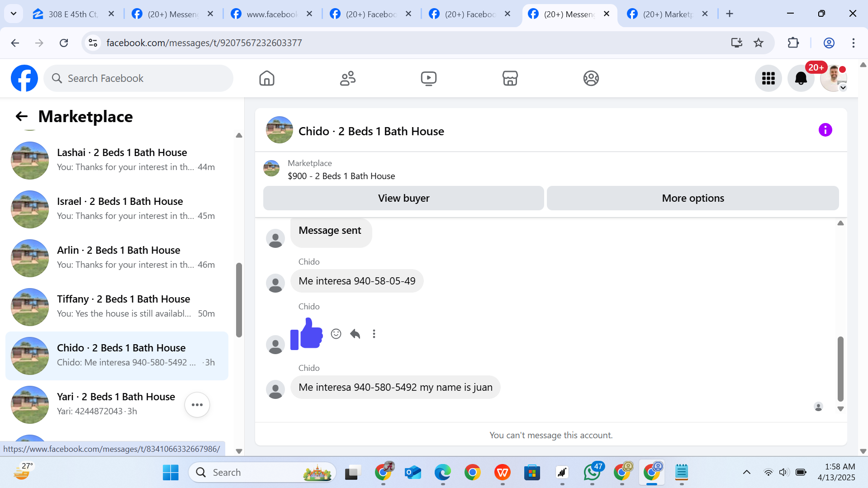Click the listing thumbnail in chat header

280,130
